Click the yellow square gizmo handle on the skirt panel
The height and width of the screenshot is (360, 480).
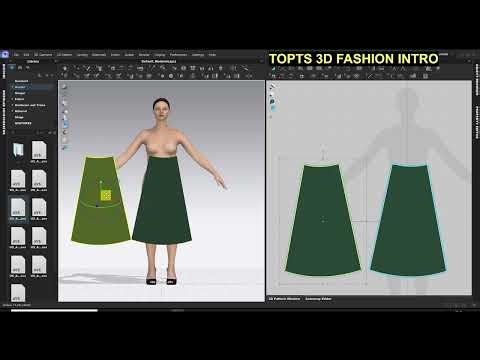point(106,196)
